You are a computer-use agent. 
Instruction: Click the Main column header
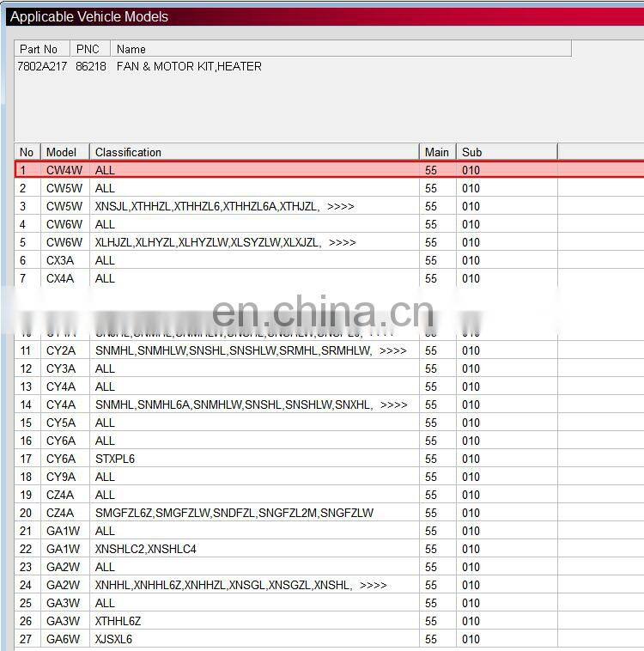437,152
